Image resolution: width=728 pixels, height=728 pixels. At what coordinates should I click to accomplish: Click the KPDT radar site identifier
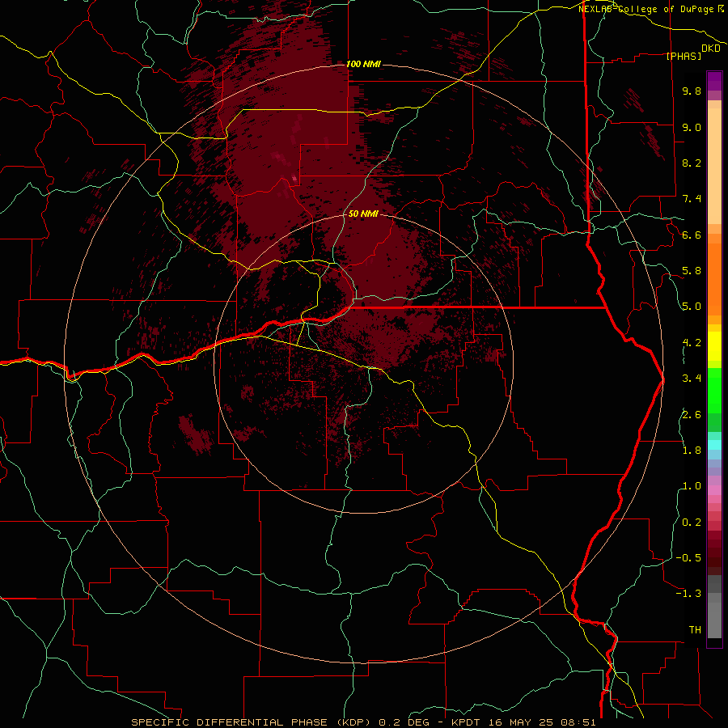[x=466, y=722]
